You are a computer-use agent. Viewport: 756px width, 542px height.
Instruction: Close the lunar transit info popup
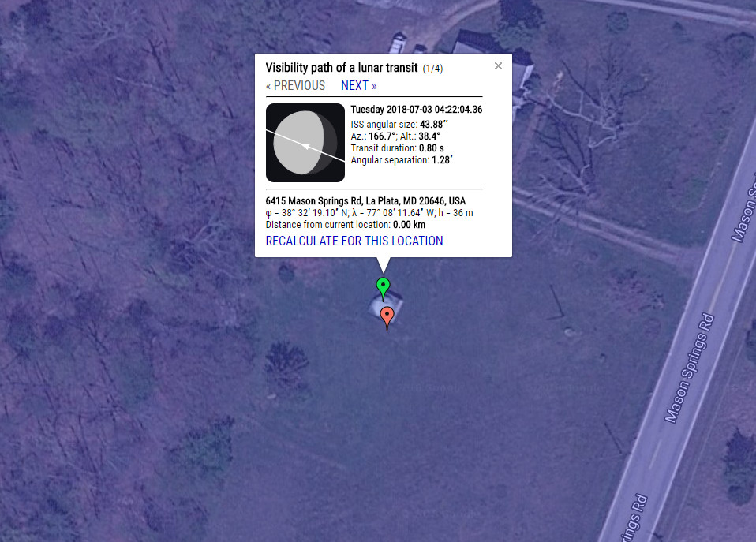(498, 66)
